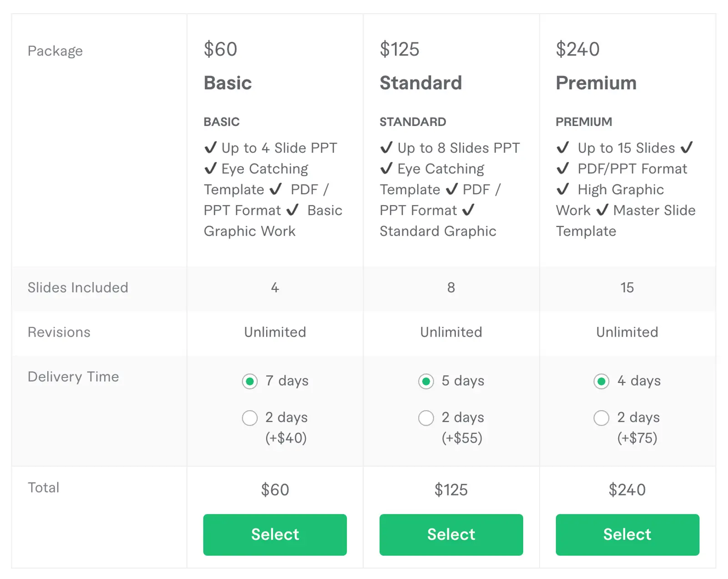
Task: Select 7 days delivery for Basic package
Action: (249, 382)
